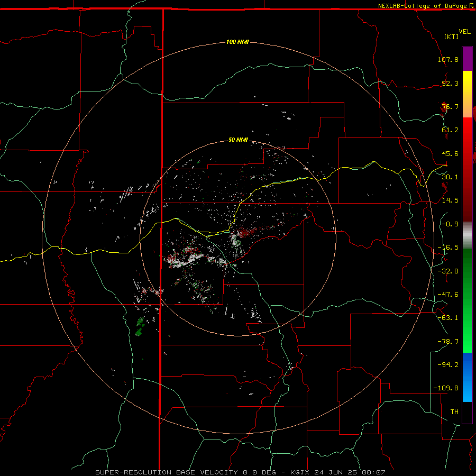Select the VEL legend title
476x476 pixels.
coord(464,32)
